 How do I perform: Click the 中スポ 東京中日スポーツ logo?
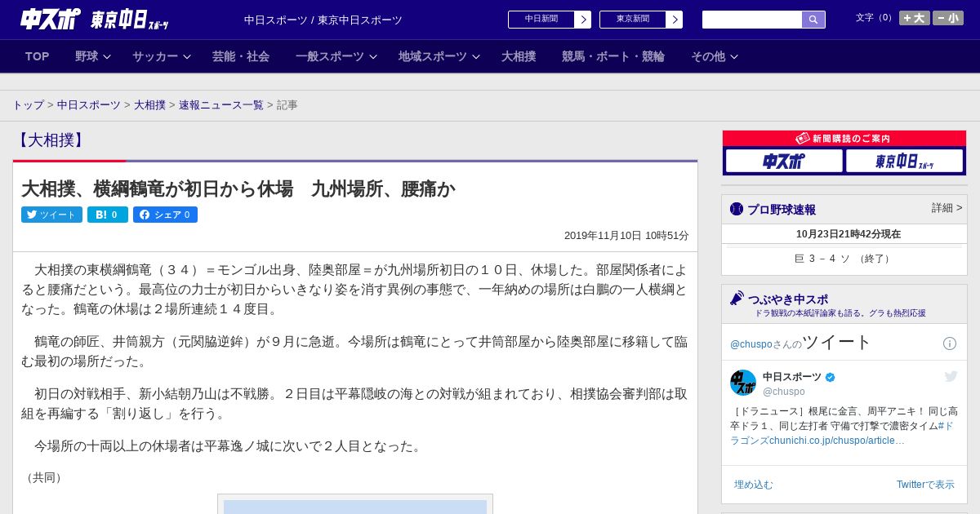95,19
